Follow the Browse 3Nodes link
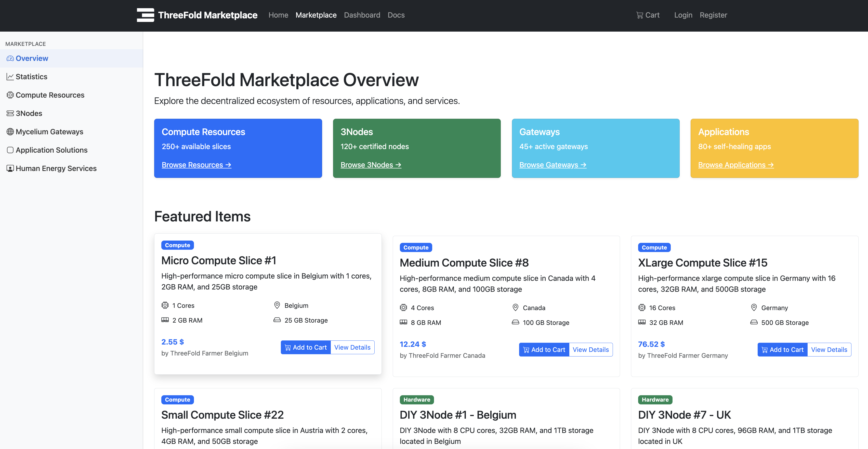Image resolution: width=868 pixels, height=449 pixels. [371, 165]
